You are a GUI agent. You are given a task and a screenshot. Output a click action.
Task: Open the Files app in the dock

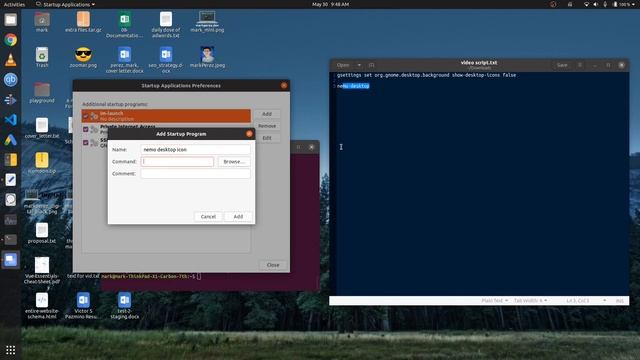tap(11, 20)
